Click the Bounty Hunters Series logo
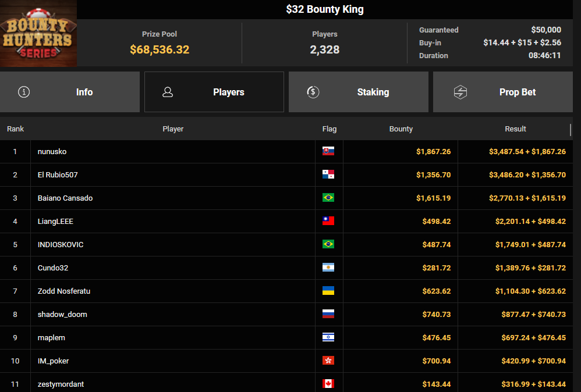Viewport: 581px width, 392px height. pyautogui.click(x=38, y=33)
